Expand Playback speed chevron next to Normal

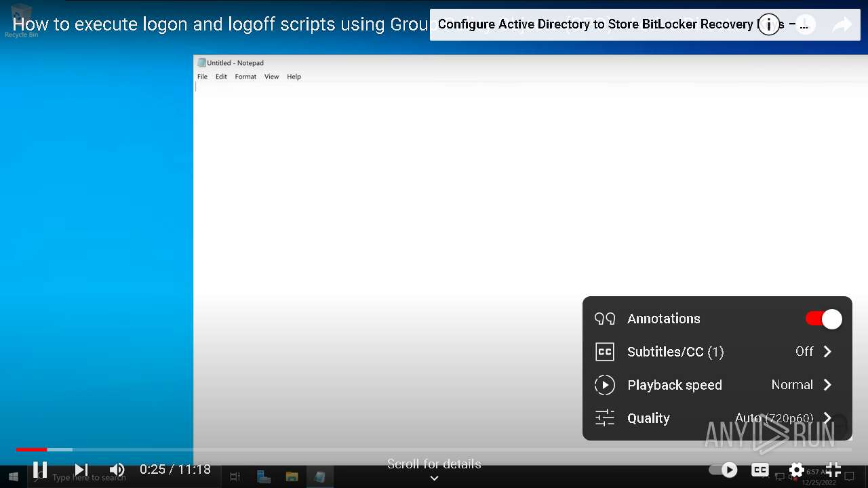pos(827,384)
